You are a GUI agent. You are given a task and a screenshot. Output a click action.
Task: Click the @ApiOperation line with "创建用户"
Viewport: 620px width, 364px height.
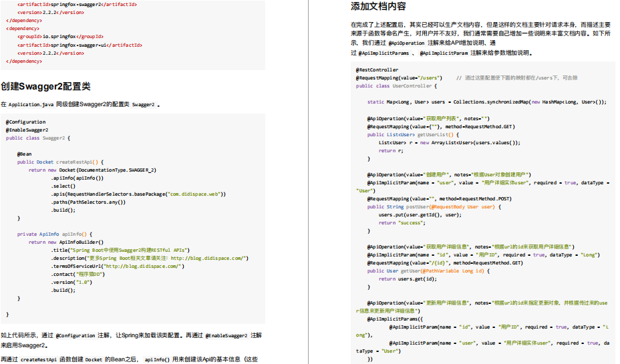(x=449, y=175)
